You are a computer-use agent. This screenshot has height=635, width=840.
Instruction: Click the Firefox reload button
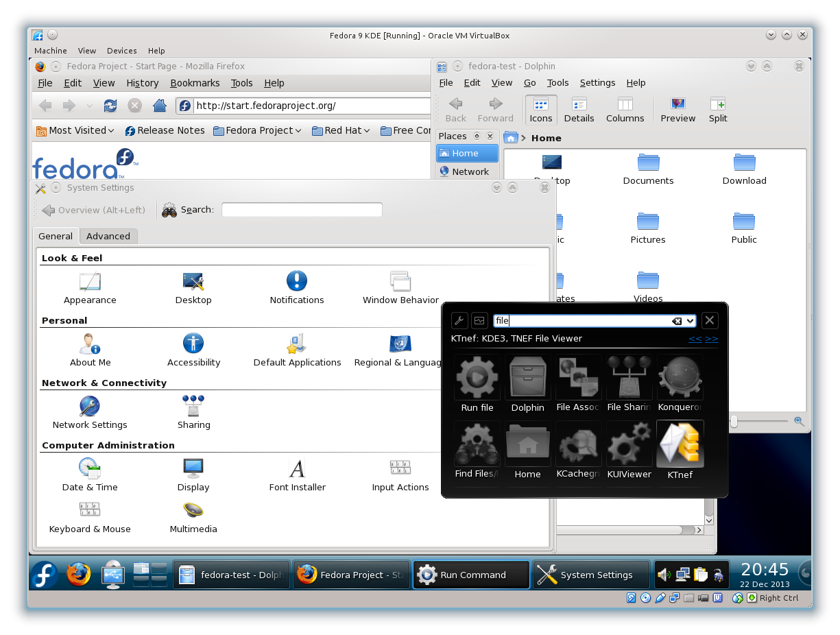click(x=110, y=106)
